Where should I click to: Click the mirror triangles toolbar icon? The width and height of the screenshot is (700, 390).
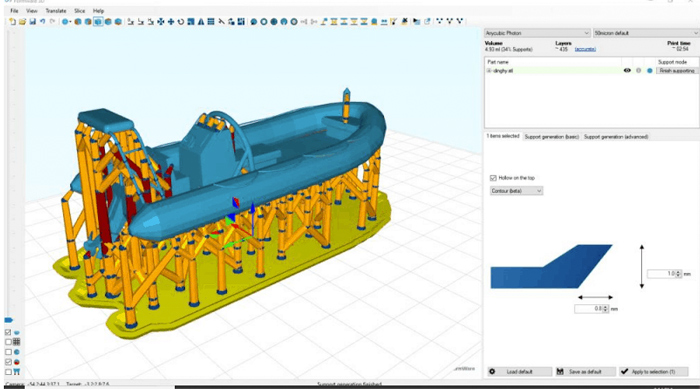[201, 21]
